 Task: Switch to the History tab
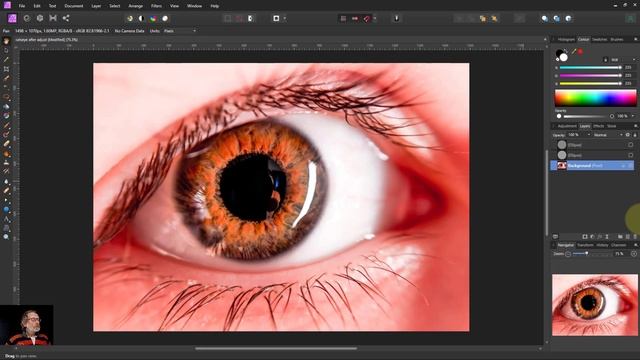tap(602, 245)
